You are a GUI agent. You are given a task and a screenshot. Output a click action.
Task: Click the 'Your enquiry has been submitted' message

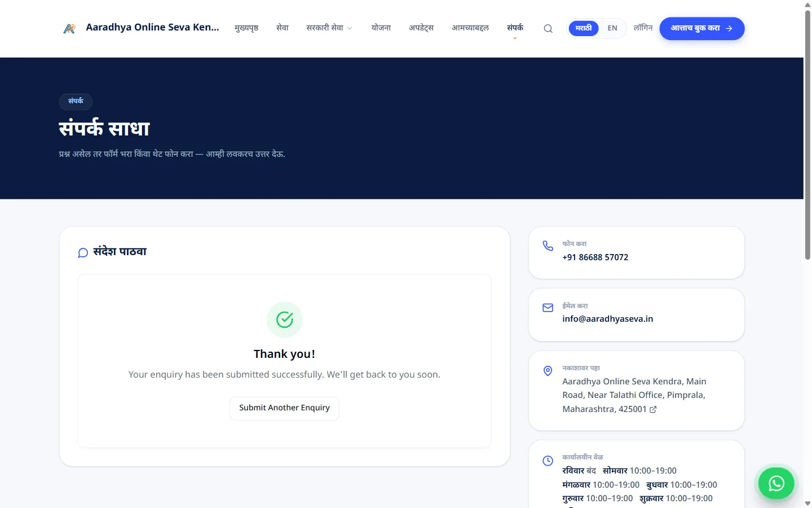pos(284,374)
